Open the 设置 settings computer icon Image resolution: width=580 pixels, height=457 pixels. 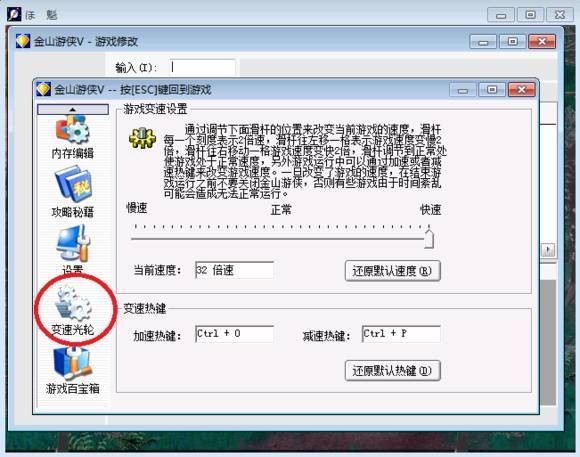pyautogui.click(x=72, y=249)
